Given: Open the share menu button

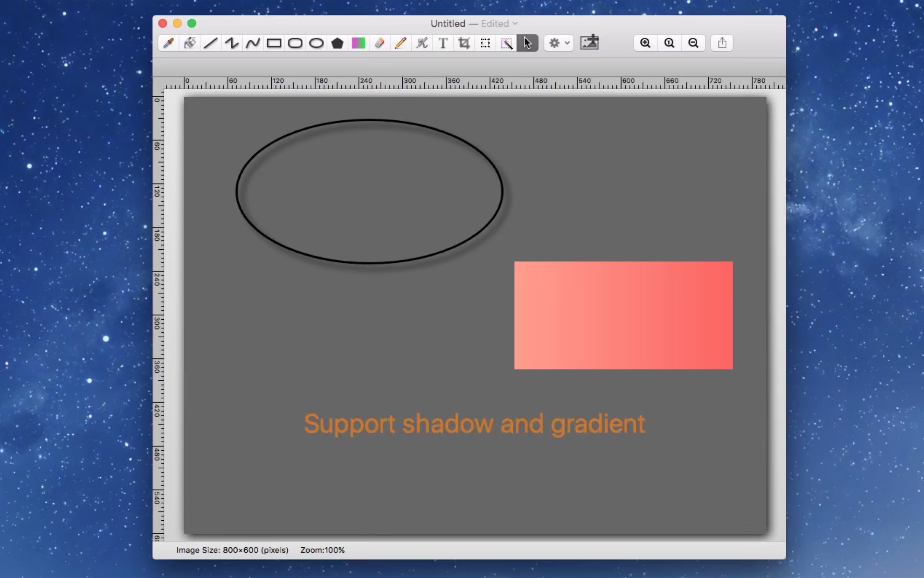Looking at the screenshot, I should 722,43.
